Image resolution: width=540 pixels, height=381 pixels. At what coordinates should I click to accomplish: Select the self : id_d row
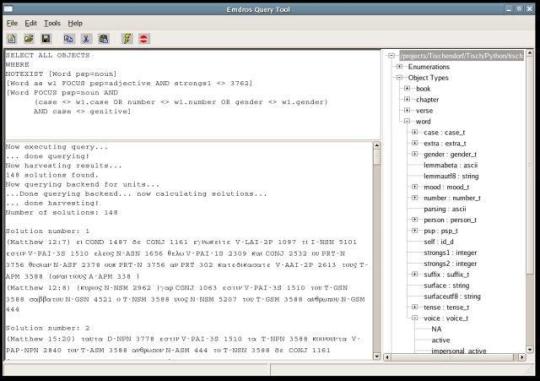click(438, 242)
